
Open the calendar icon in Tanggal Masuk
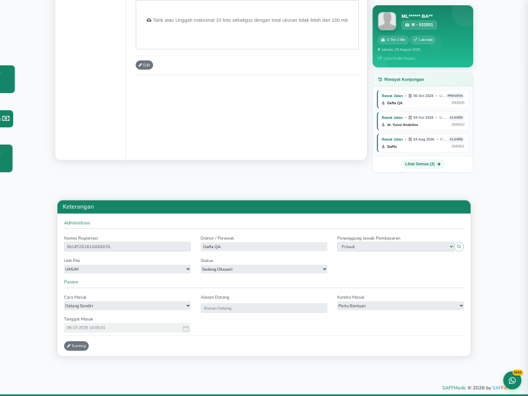point(186,328)
